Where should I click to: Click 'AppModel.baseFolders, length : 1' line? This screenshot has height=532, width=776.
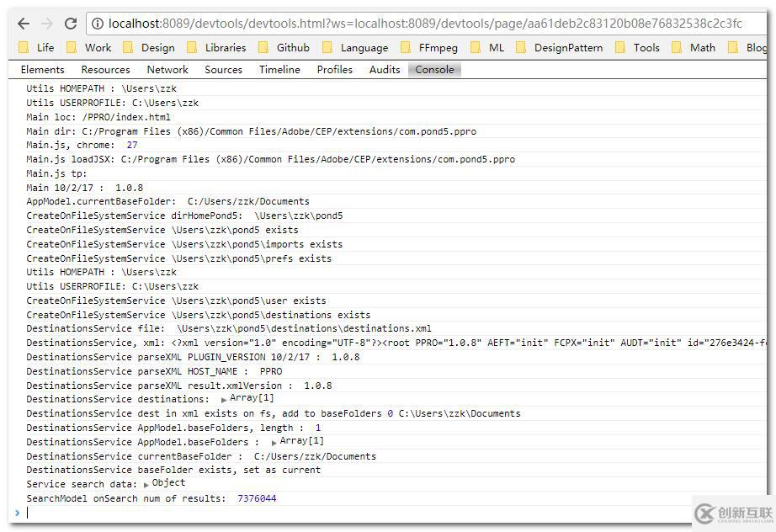173,428
